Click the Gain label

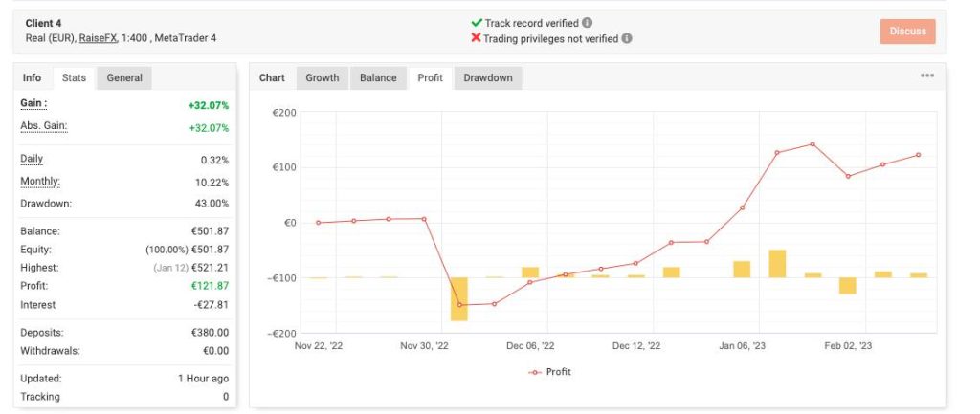pos(33,103)
